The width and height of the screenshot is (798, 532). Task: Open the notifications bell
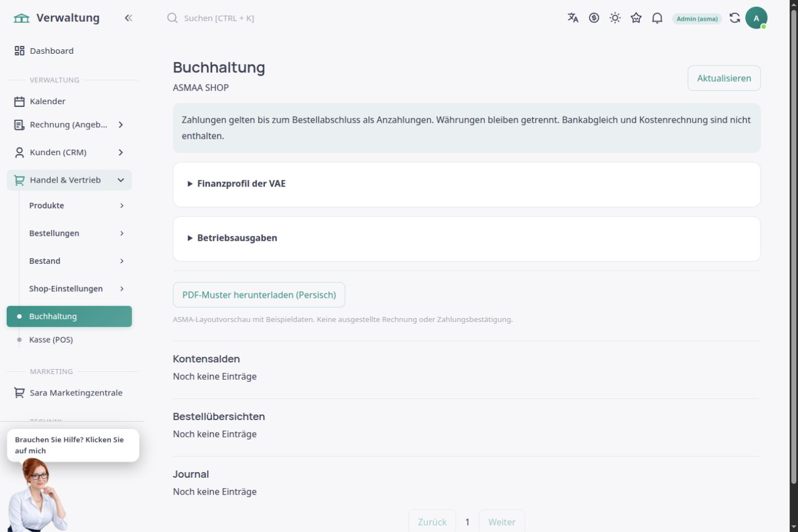[657, 18]
